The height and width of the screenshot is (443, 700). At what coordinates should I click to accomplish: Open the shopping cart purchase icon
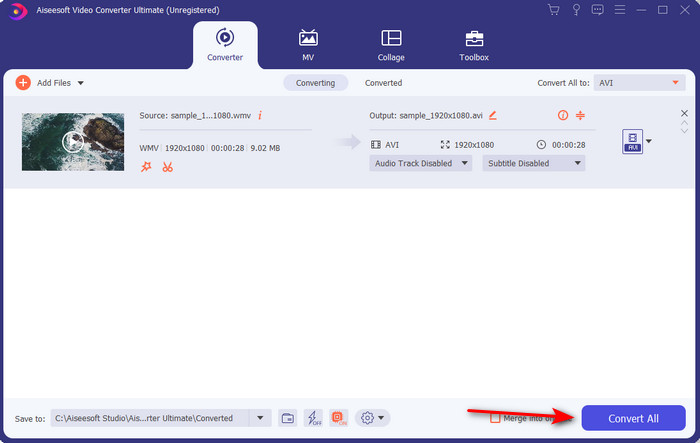point(554,10)
